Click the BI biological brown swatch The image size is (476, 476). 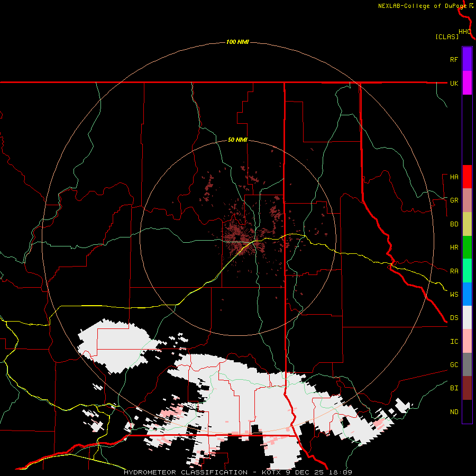[x=467, y=388]
